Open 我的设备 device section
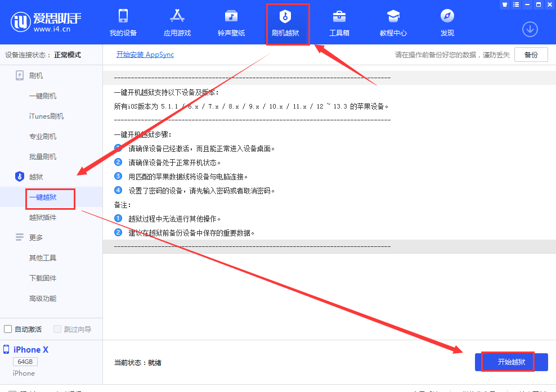Image resolution: width=556 pixels, height=392 pixels. (123, 22)
